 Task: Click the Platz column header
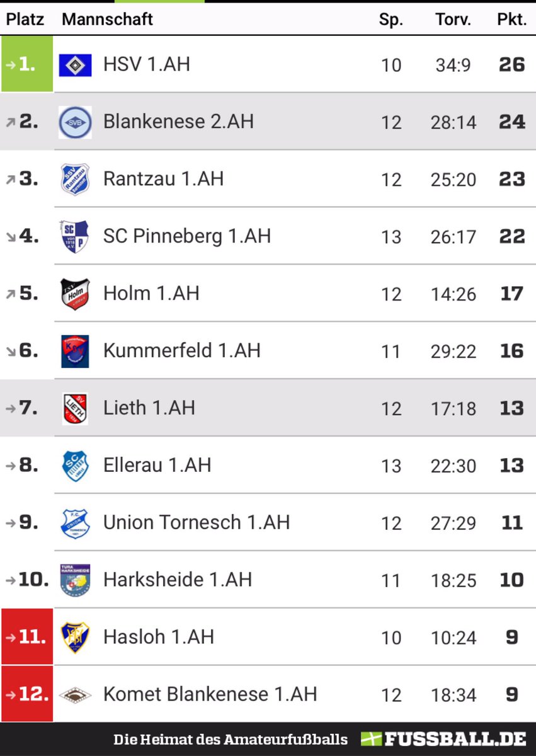click(x=25, y=20)
